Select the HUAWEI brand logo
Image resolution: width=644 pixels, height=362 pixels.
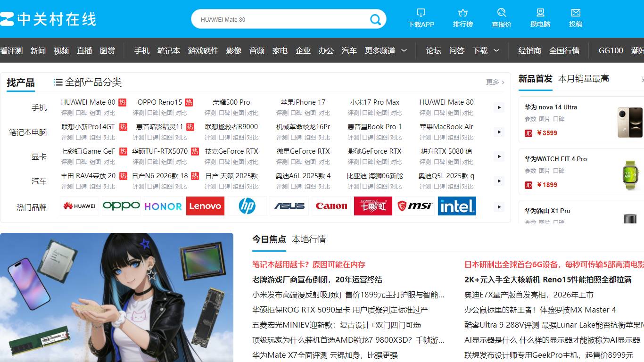click(79, 206)
